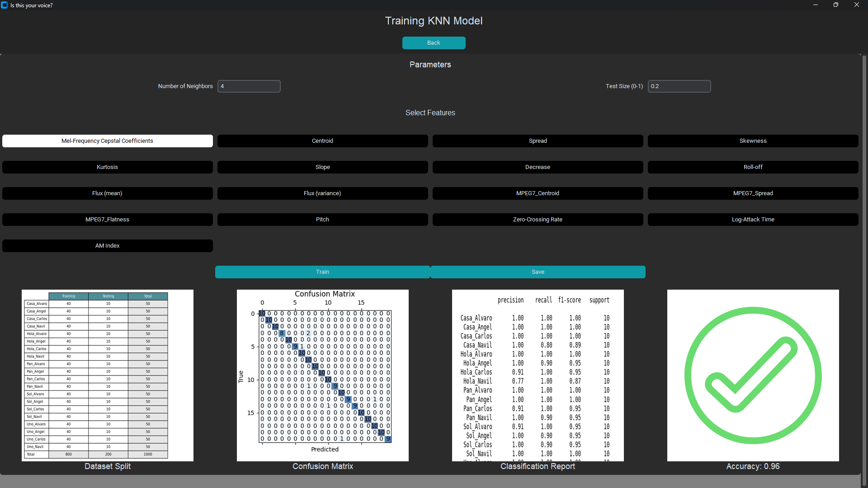Screen dimensions: 868x488
Task: Enable the Centroid feature
Action: pyautogui.click(x=322, y=141)
